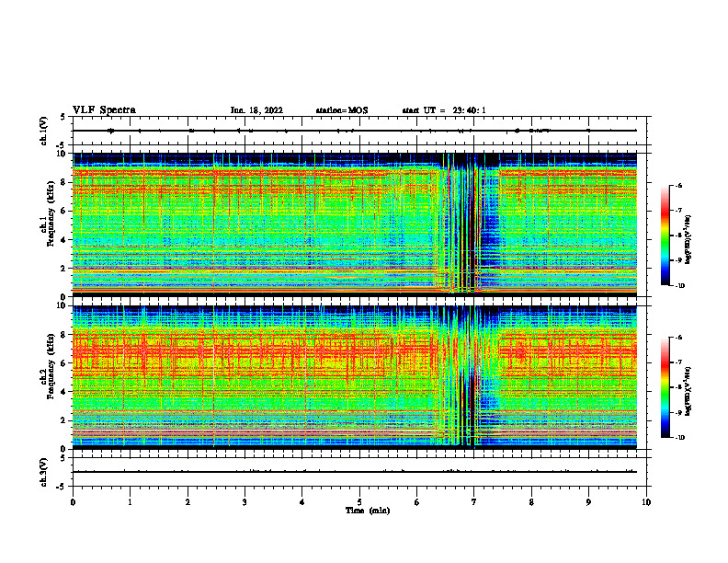This screenshot has width=728, height=563.
Task: Click the ch.1 colorbar log(PSD) label
Action: point(689,239)
